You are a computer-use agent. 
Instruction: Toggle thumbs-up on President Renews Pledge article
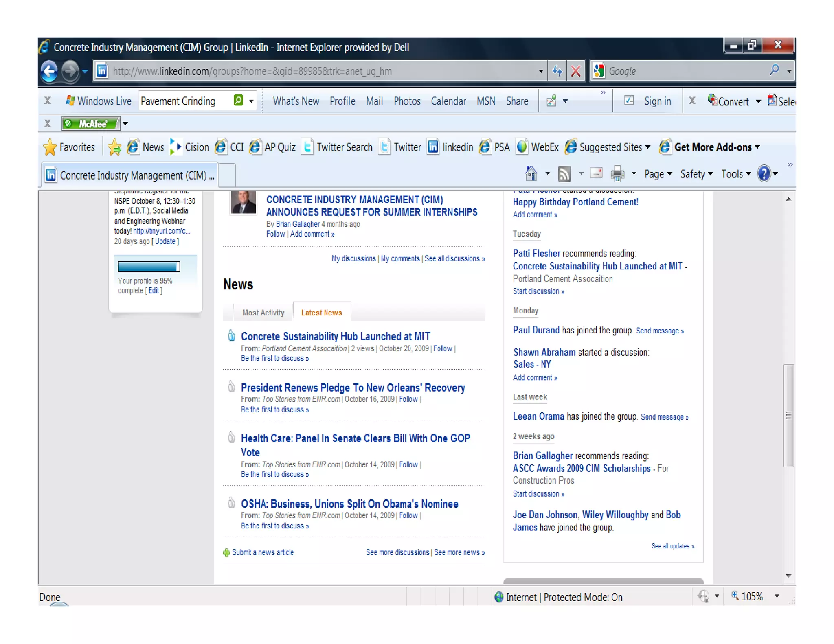(x=231, y=386)
